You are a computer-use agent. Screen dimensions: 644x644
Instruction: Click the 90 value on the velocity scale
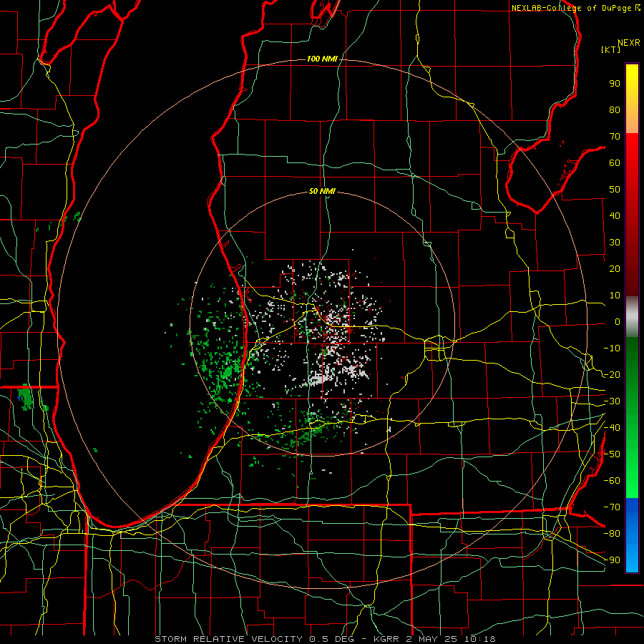tap(615, 84)
